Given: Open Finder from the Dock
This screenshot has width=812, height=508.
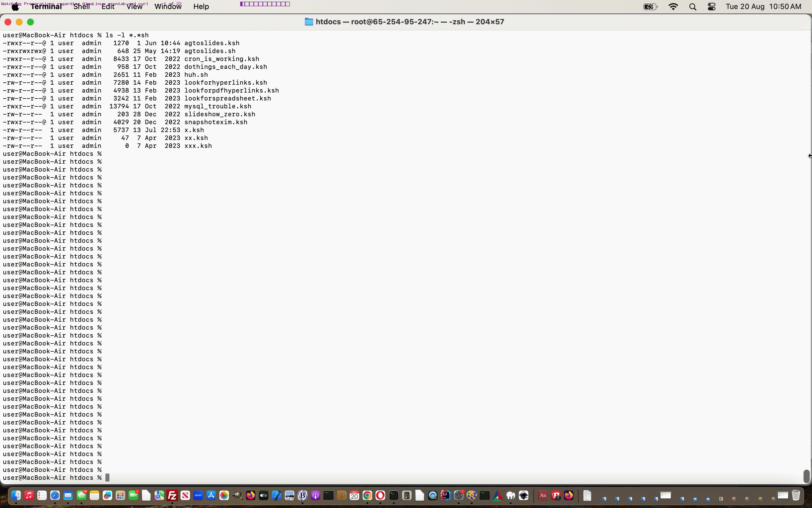Looking at the screenshot, I should pyautogui.click(x=16, y=495).
